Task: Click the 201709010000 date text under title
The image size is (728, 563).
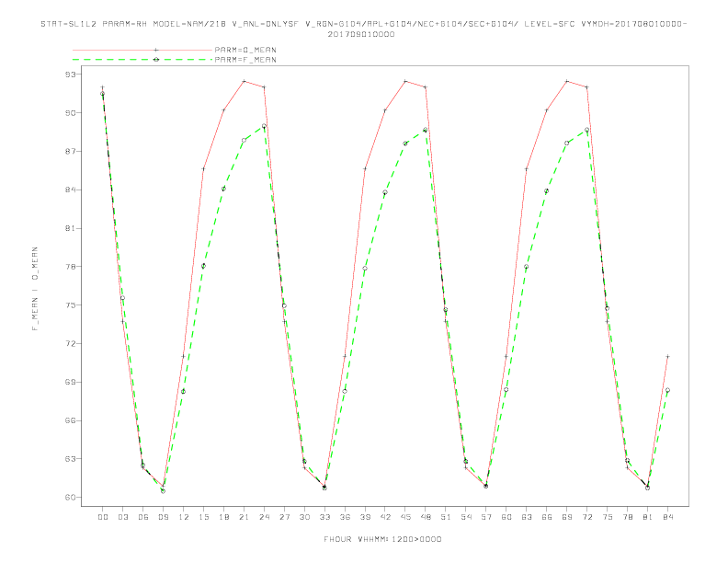Action: click(361, 34)
